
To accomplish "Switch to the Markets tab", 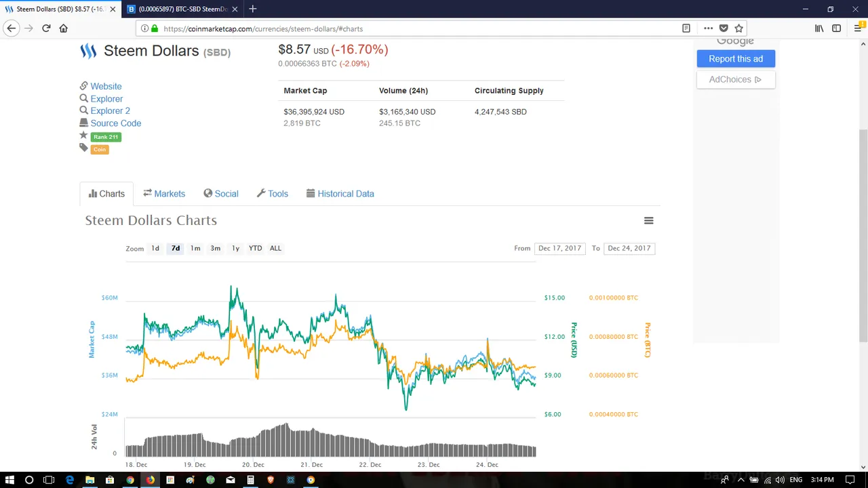I will click(164, 194).
